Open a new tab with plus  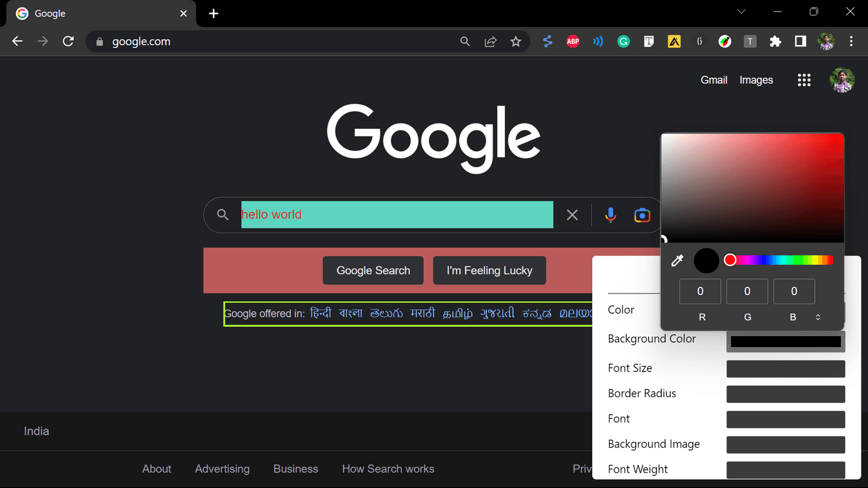click(213, 13)
